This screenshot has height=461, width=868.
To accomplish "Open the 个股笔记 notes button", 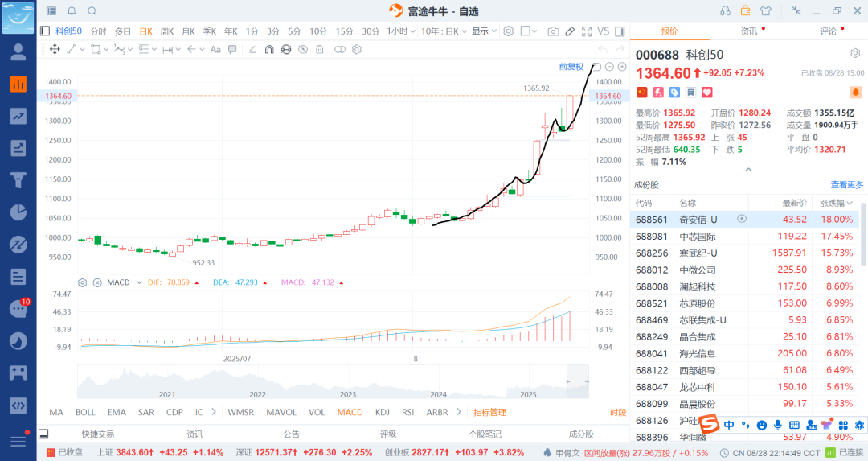I will (x=485, y=434).
